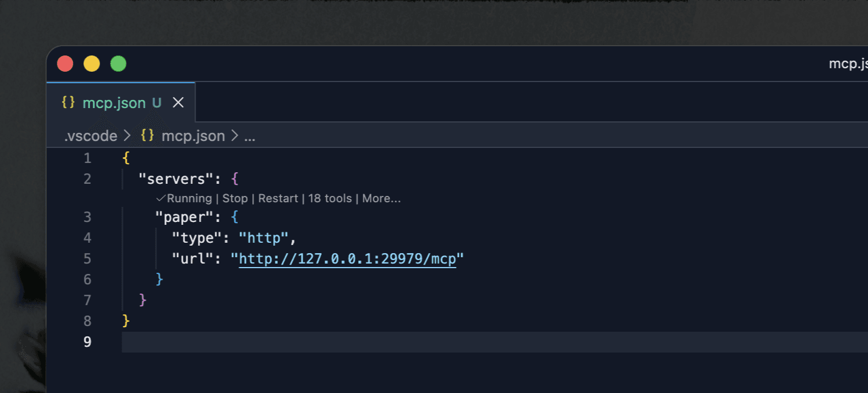Viewport: 868px width, 393px height.
Task: Click the green fullscreen window button
Action: click(118, 64)
